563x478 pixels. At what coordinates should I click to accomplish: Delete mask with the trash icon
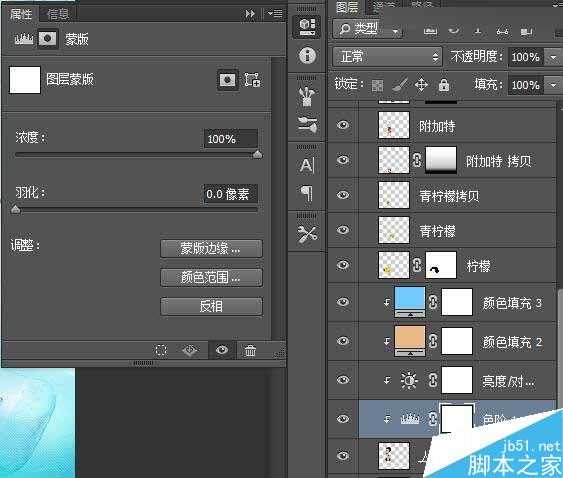(x=250, y=350)
